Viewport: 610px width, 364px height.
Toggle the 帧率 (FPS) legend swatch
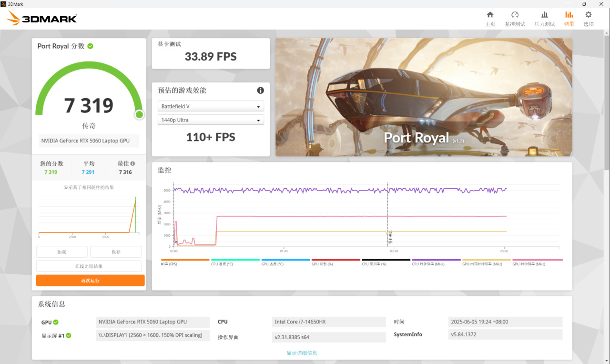coord(185,260)
